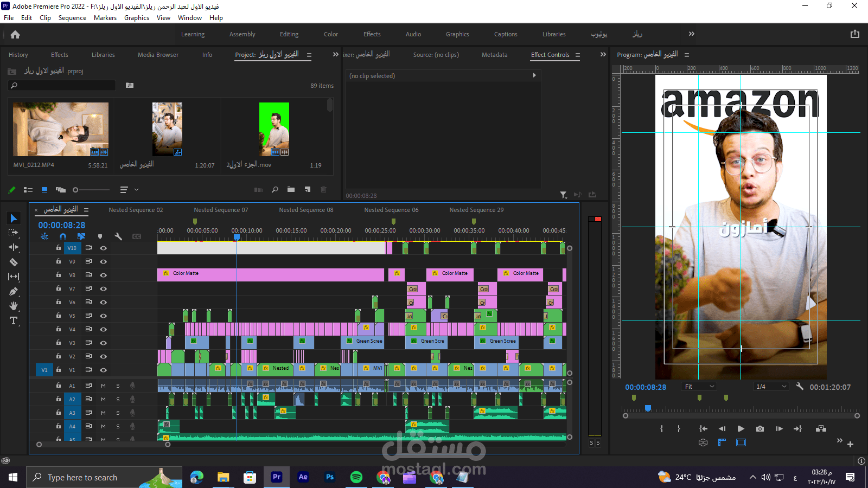
Task: Click the Windows Start button
Action: coord(13,477)
